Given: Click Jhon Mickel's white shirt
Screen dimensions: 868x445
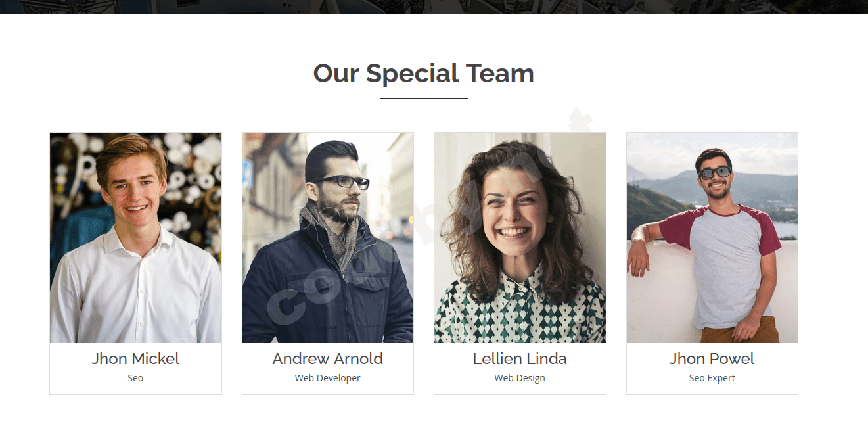Looking at the screenshot, I should coord(135,289).
